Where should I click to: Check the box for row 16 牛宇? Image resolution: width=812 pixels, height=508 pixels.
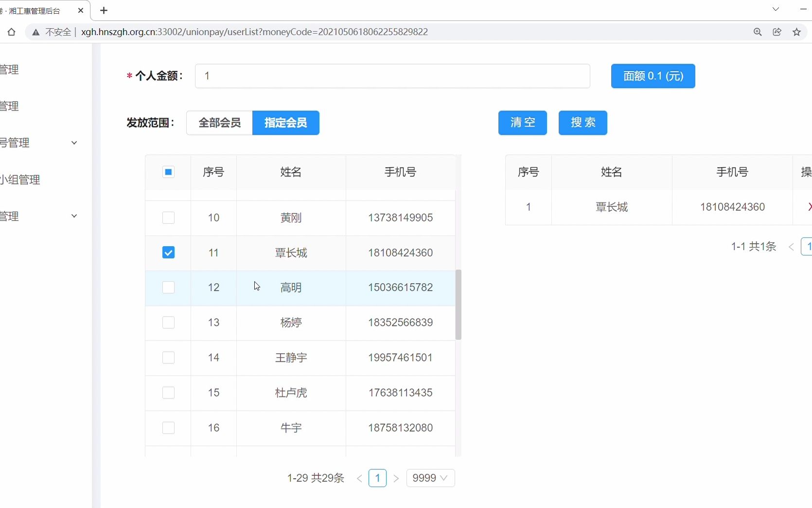[x=168, y=428]
